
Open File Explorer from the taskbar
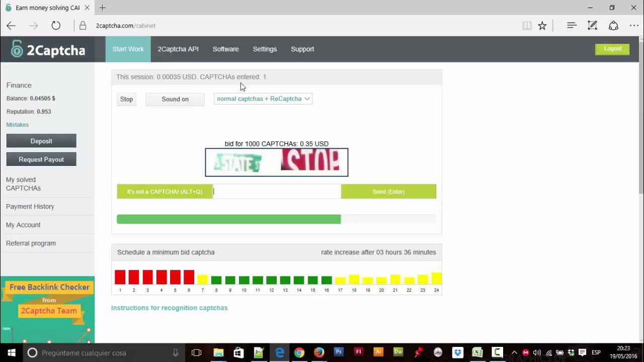pyautogui.click(x=218, y=353)
